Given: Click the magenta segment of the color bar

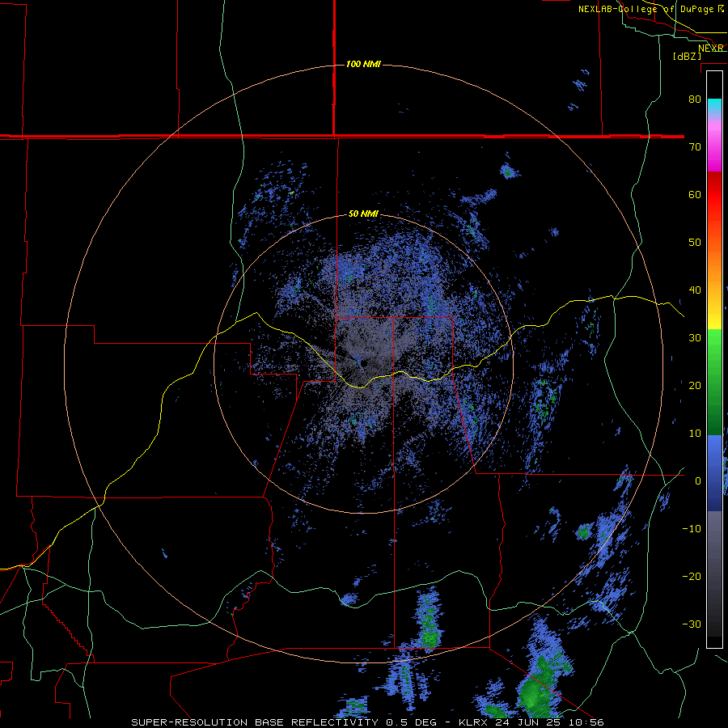Looking at the screenshot, I should pos(714,149).
